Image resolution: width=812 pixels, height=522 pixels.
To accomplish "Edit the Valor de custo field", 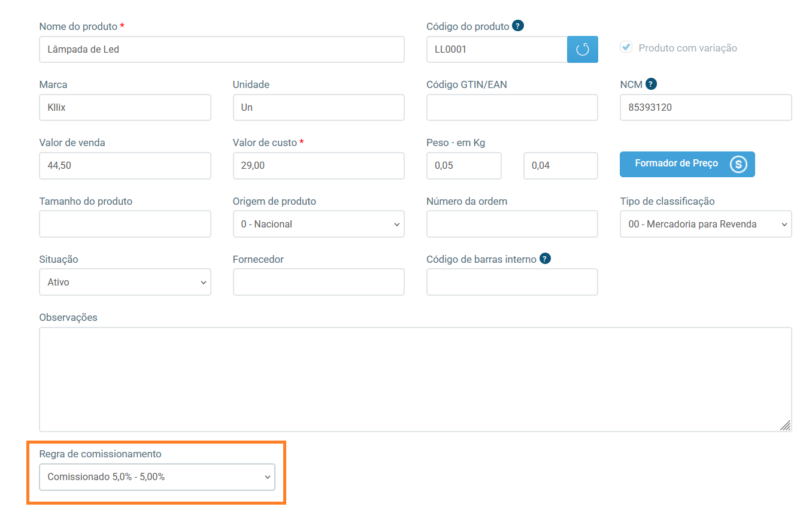I will coord(318,166).
